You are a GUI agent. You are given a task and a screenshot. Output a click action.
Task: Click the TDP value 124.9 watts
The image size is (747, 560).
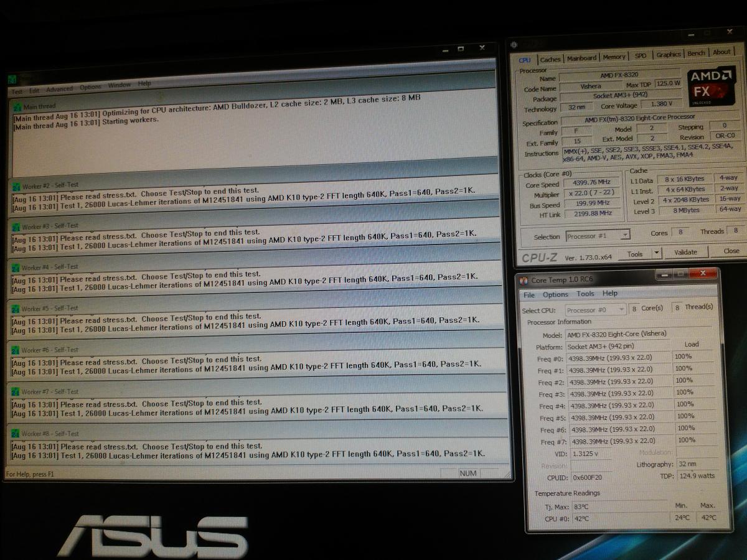(696, 476)
